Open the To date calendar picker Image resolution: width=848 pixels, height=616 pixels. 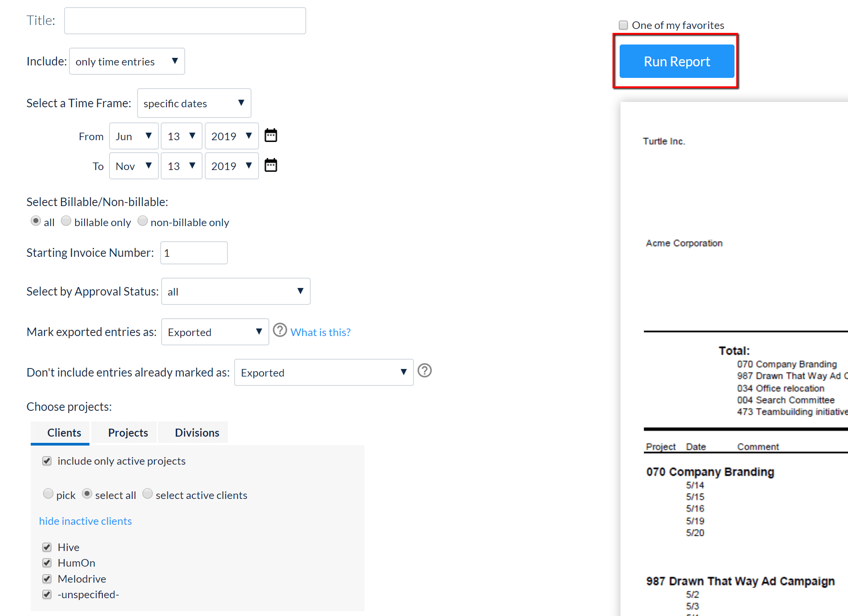coord(271,165)
